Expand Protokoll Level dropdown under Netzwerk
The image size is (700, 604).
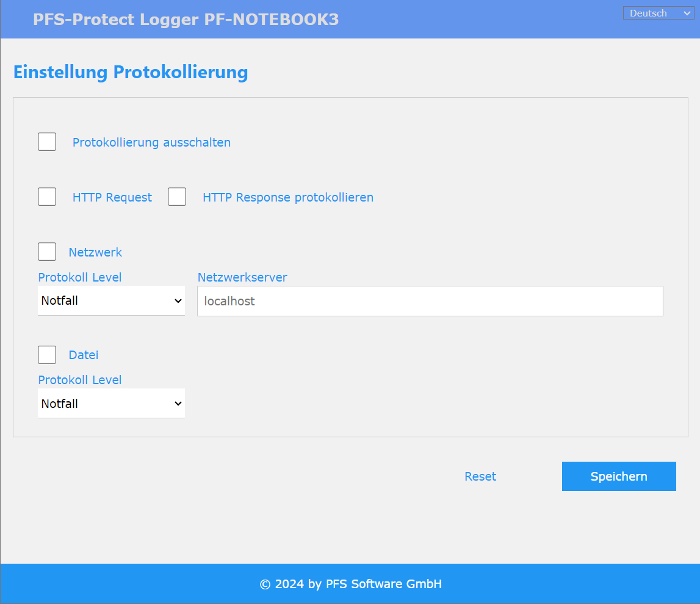111,300
